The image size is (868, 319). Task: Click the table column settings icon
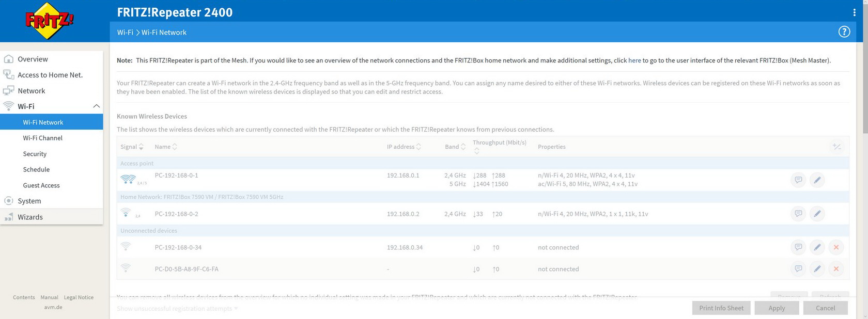[x=836, y=147]
